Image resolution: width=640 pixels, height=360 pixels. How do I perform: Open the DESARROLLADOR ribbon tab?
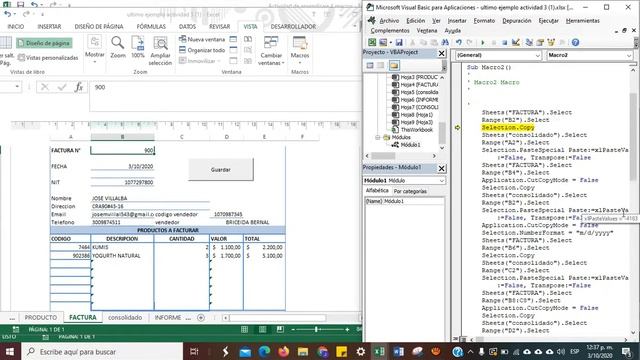pos(293,27)
